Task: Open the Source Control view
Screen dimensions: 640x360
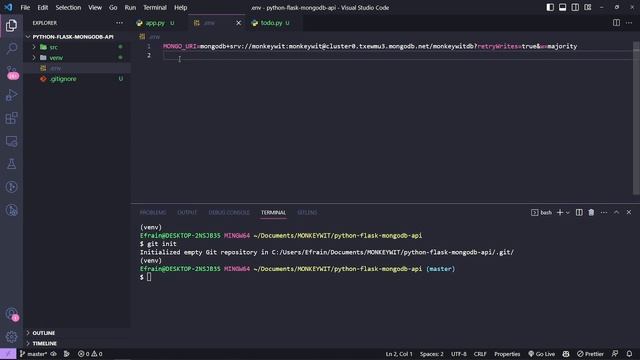Action: pos(11,72)
